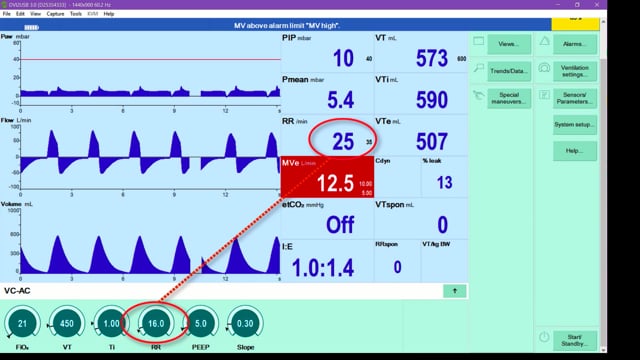Click the alarm triangle icon

(544, 41)
